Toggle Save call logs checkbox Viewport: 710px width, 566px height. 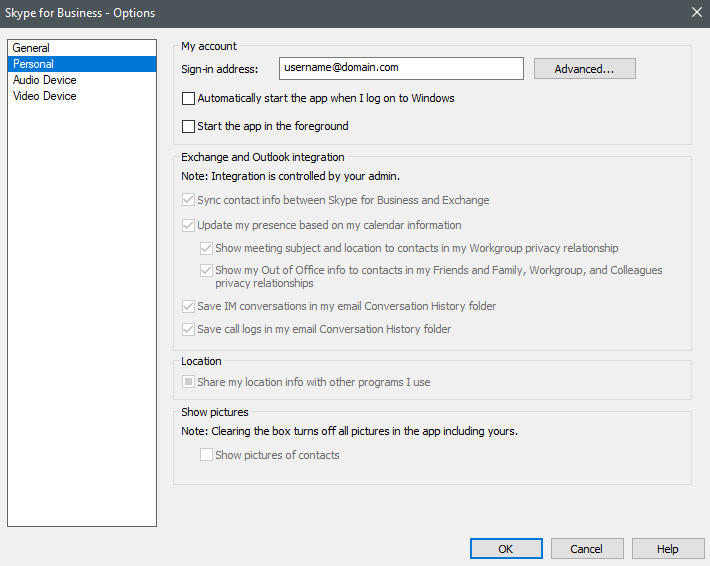tap(188, 329)
